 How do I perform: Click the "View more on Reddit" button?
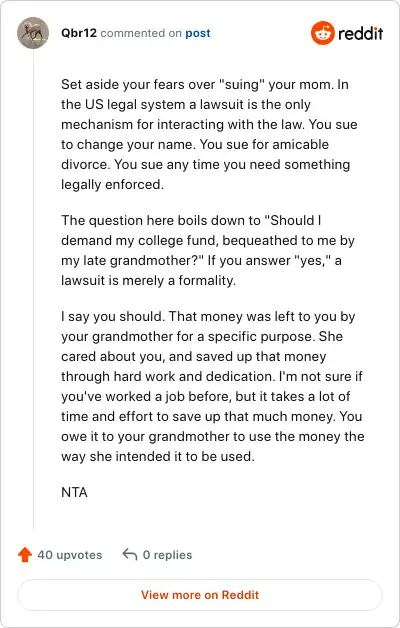[x=200, y=595]
